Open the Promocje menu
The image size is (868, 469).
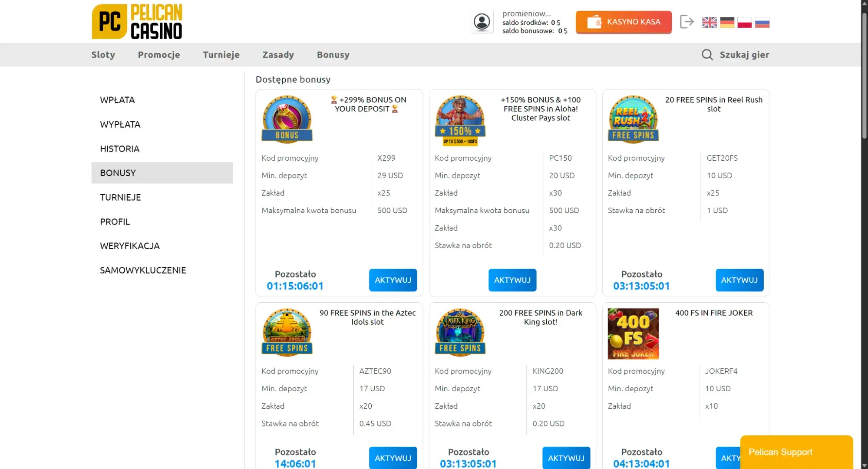click(x=159, y=55)
